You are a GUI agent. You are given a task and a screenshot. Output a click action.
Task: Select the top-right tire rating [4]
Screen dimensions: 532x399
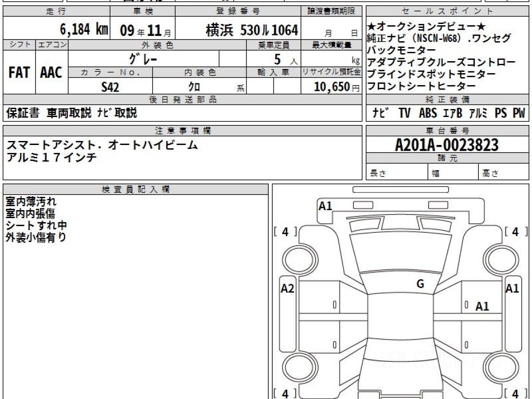pos(515,231)
